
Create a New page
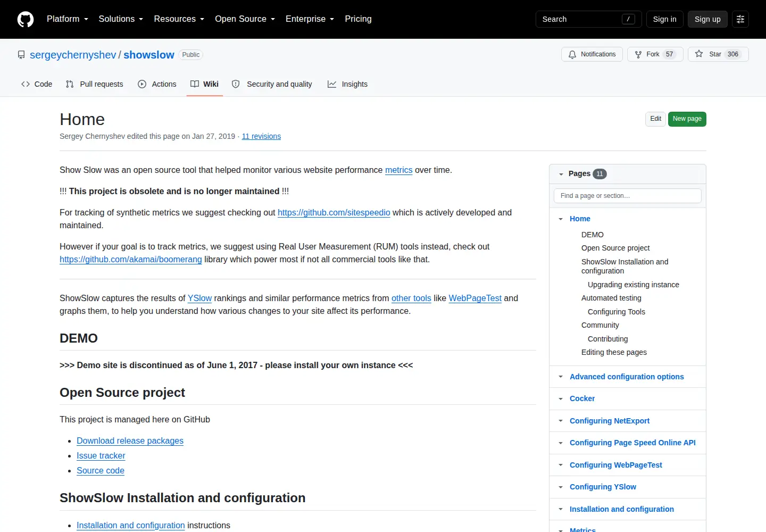point(687,119)
